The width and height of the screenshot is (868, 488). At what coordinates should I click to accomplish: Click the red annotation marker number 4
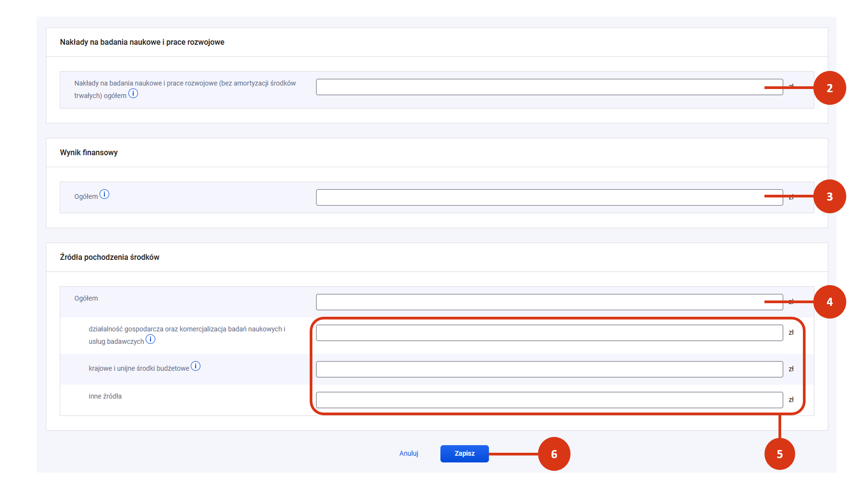829,302
